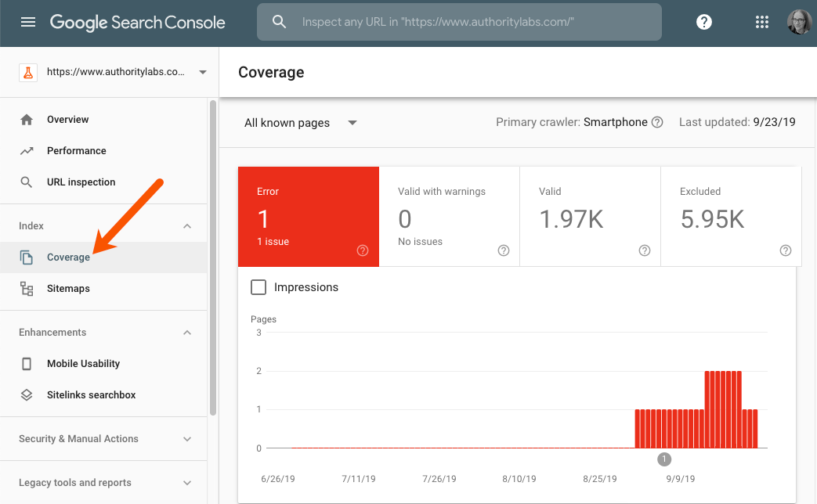Expand Security & Manual Actions section

187,439
